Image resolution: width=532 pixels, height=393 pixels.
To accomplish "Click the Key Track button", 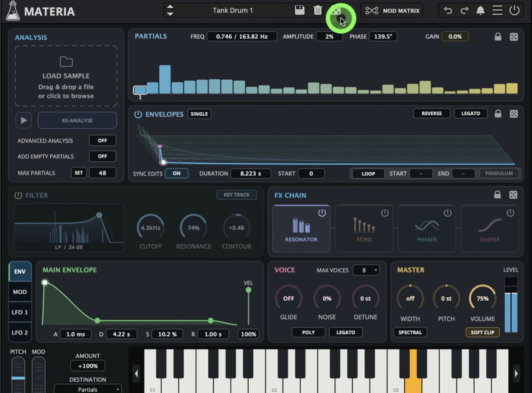I will tap(236, 195).
